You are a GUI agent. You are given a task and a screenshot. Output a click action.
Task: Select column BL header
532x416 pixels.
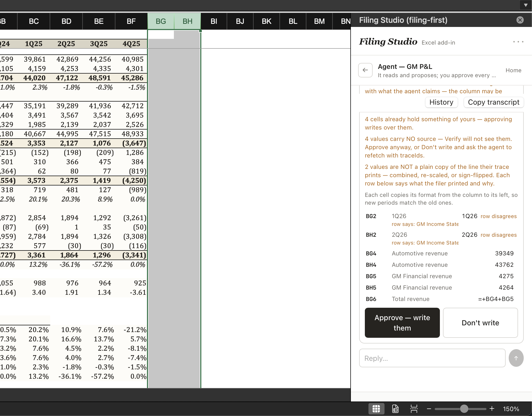[x=293, y=21]
